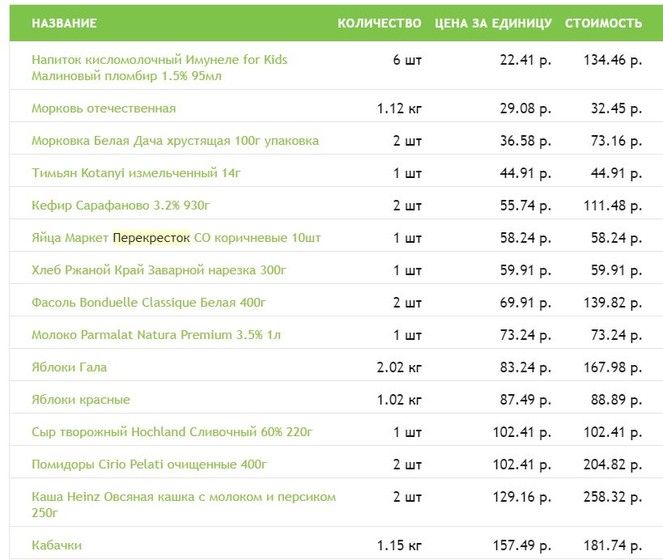Open Хлеб Ржаной Край Заварной link
Image resolution: width=663 pixels, height=560 pixels.
159,270
